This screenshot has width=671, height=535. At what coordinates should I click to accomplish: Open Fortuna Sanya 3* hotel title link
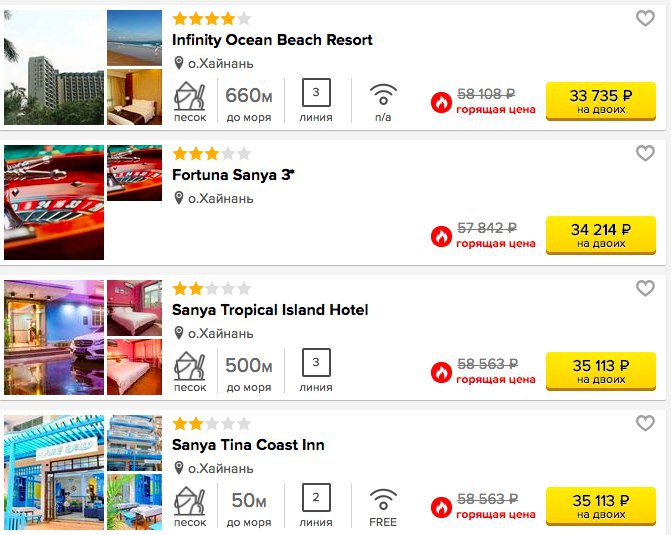[233, 175]
